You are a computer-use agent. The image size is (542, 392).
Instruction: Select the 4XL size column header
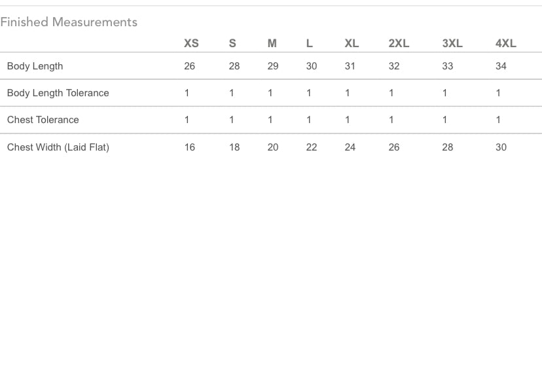[506, 43]
